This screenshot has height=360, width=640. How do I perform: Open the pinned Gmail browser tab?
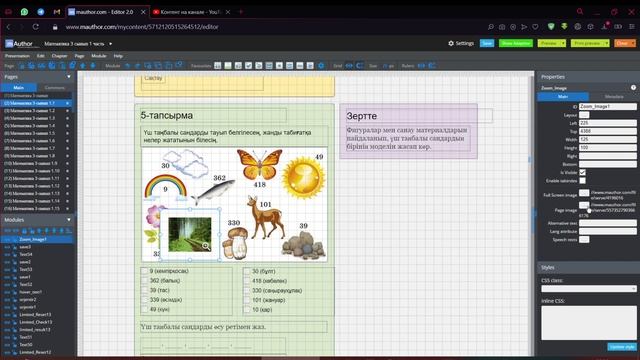[x=57, y=12]
